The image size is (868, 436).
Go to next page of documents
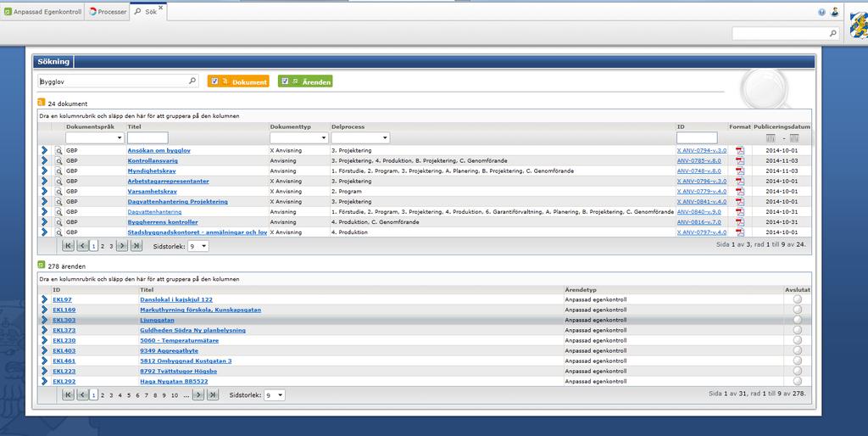coord(122,245)
